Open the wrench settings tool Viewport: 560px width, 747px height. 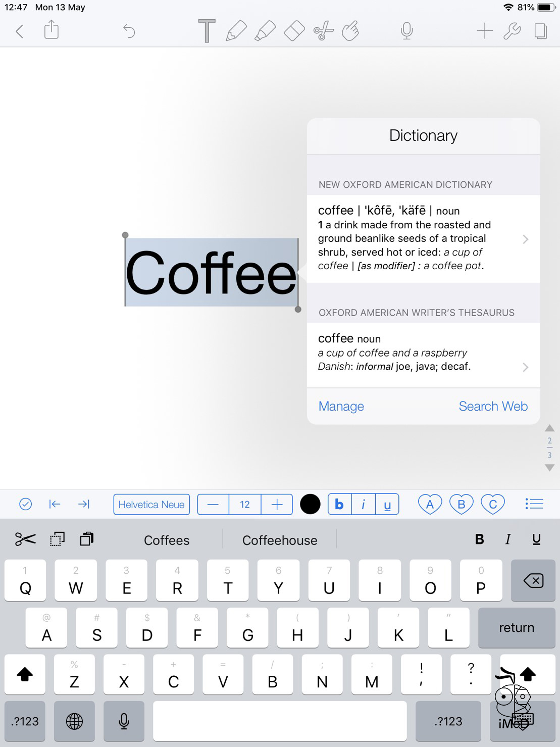tap(512, 31)
